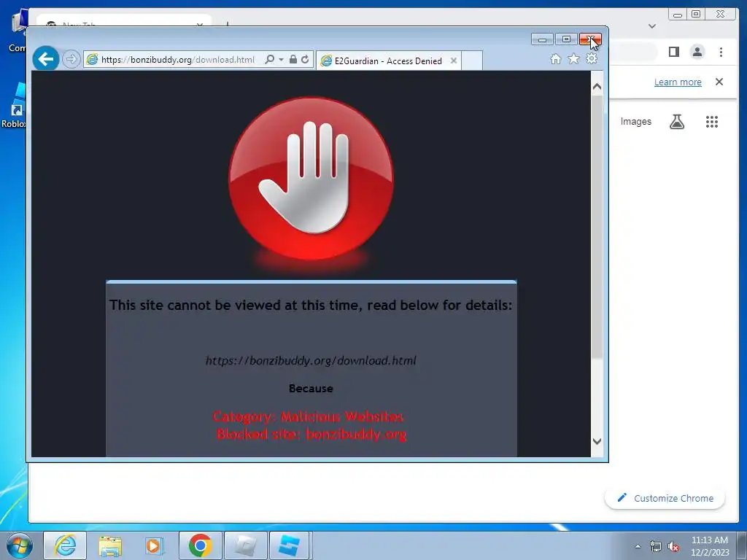Open the Roblox Studio taskbar icon
The height and width of the screenshot is (560, 747).
290,545
